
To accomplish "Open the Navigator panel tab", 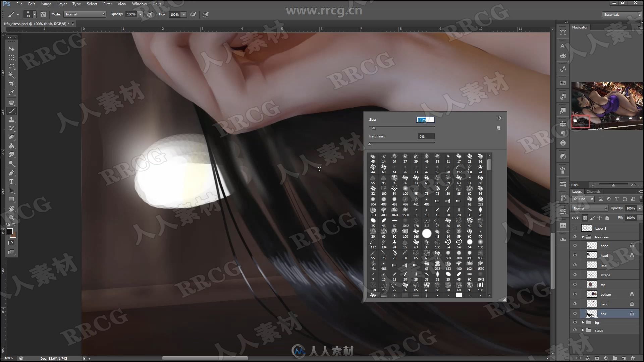I will (580, 27).
